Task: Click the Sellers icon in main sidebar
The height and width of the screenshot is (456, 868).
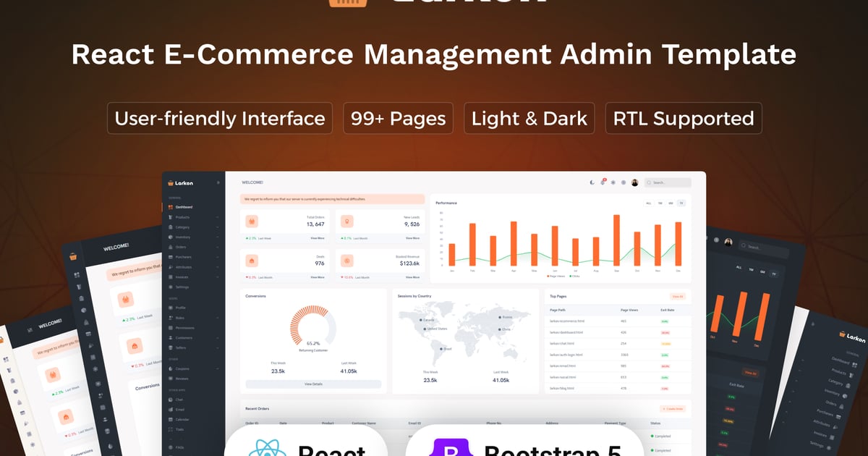Action: pyautogui.click(x=171, y=347)
